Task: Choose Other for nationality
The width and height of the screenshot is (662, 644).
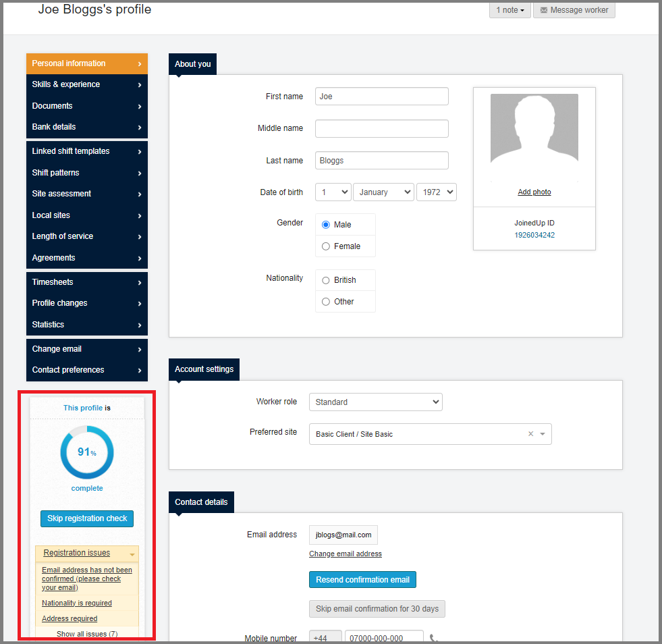Action: [x=325, y=301]
